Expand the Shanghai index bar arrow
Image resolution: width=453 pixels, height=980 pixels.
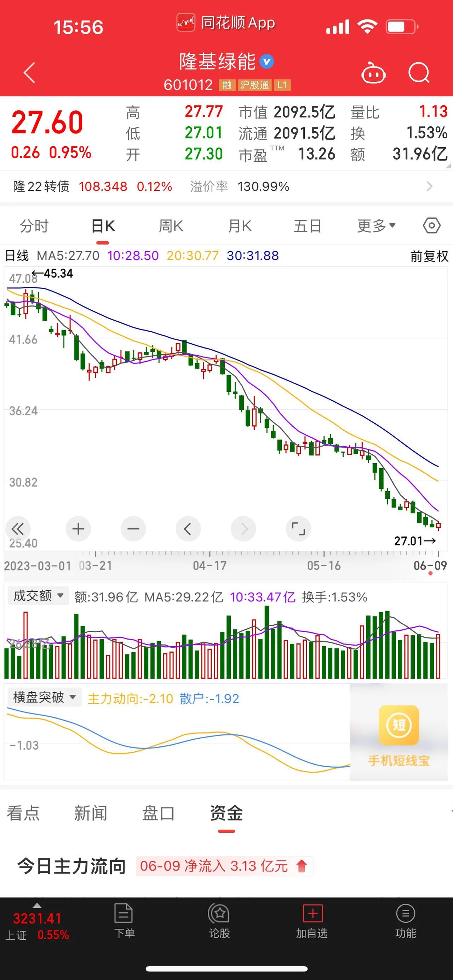tap(37, 905)
